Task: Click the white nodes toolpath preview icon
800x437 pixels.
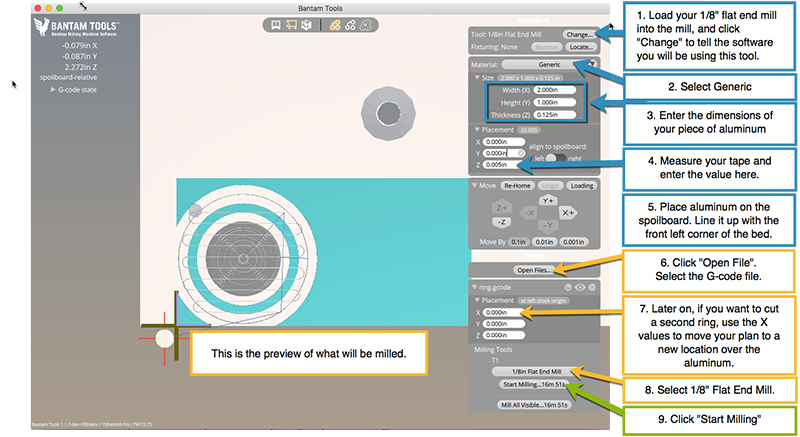Action: tap(350, 25)
